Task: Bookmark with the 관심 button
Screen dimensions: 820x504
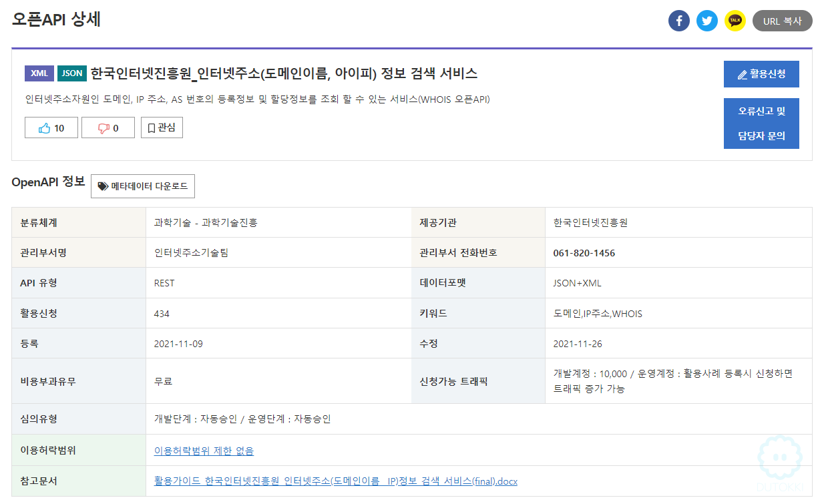Action: [x=162, y=128]
